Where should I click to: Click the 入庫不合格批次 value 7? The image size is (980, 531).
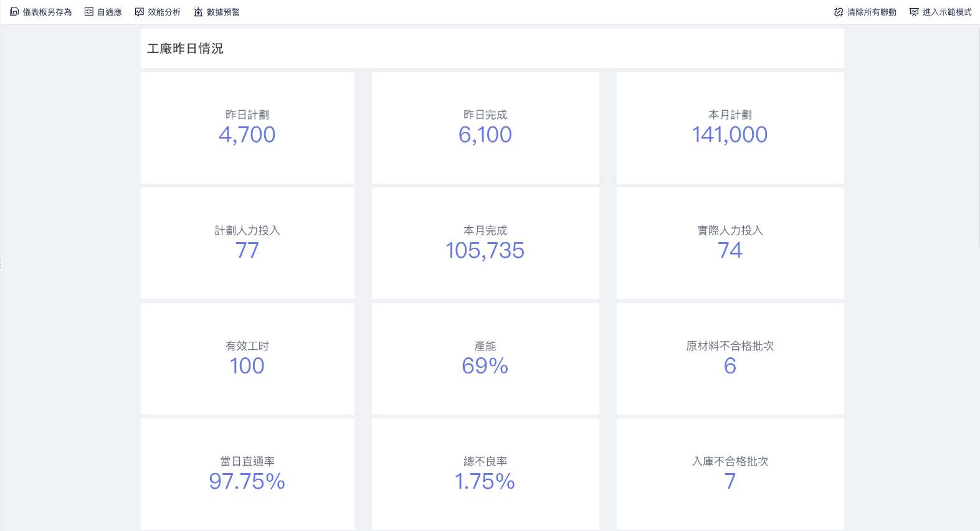[730, 482]
